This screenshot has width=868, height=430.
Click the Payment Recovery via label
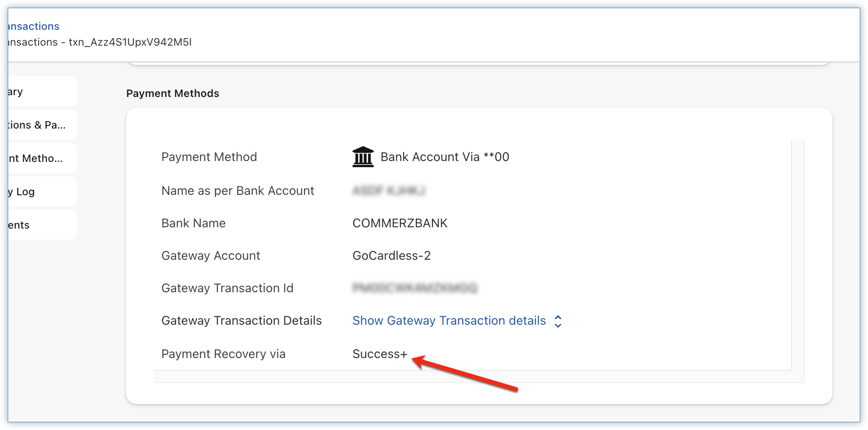point(223,354)
